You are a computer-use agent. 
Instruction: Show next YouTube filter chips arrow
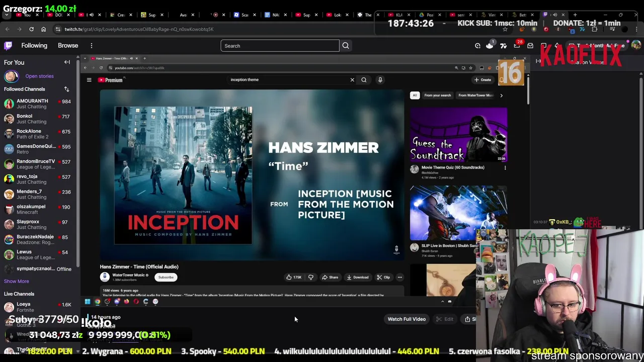pos(501,95)
